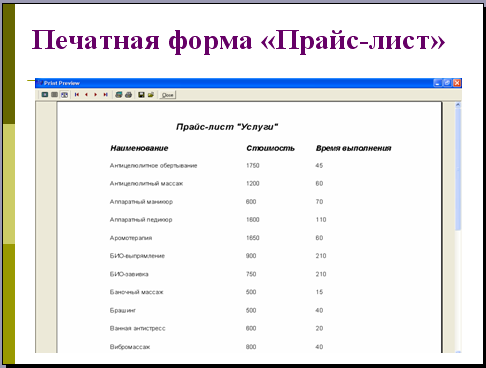Click duration 40 of Брашинг
The width and height of the screenshot is (486, 368).
[319, 311]
